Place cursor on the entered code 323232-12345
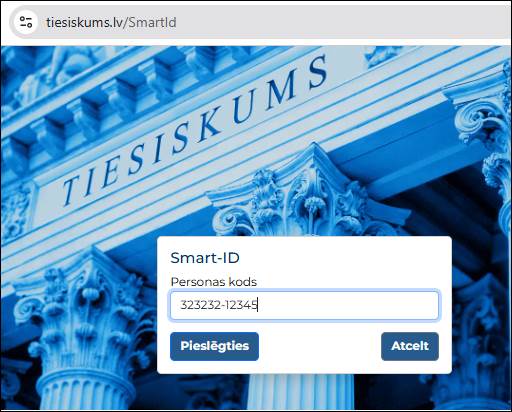Screen dimensions: 512x412 (219, 305)
